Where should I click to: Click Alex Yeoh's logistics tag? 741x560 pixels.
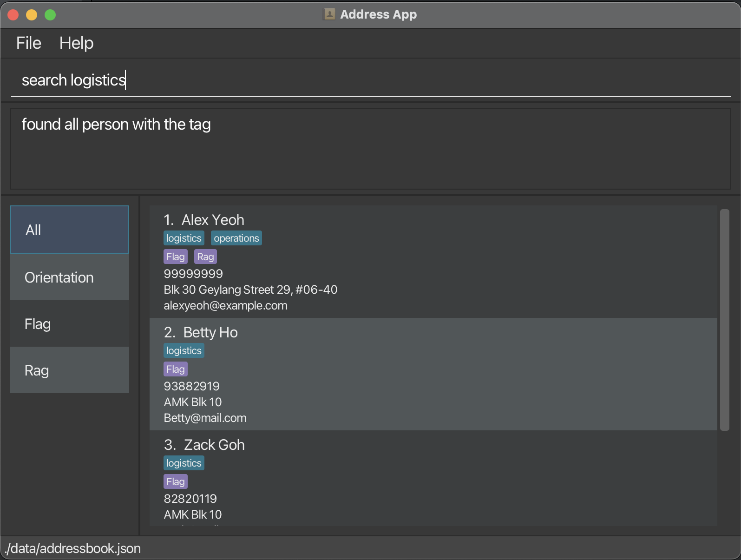[x=184, y=238]
